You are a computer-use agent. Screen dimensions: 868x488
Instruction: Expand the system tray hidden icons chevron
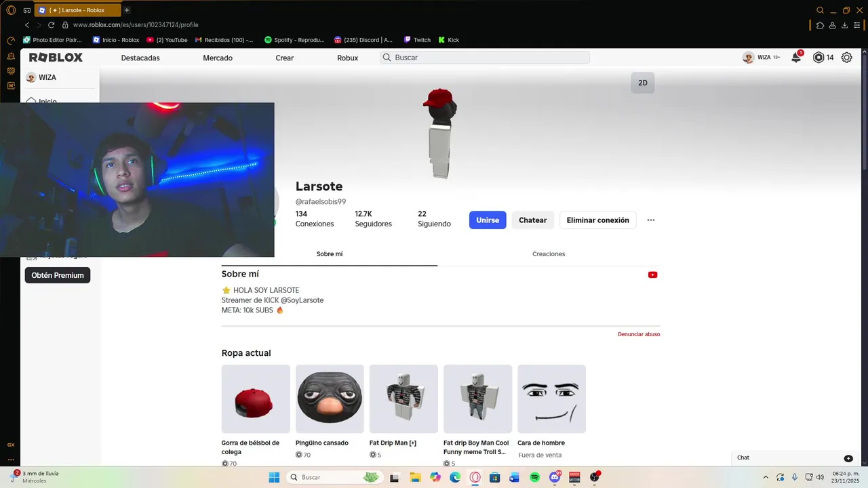point(766,477)
